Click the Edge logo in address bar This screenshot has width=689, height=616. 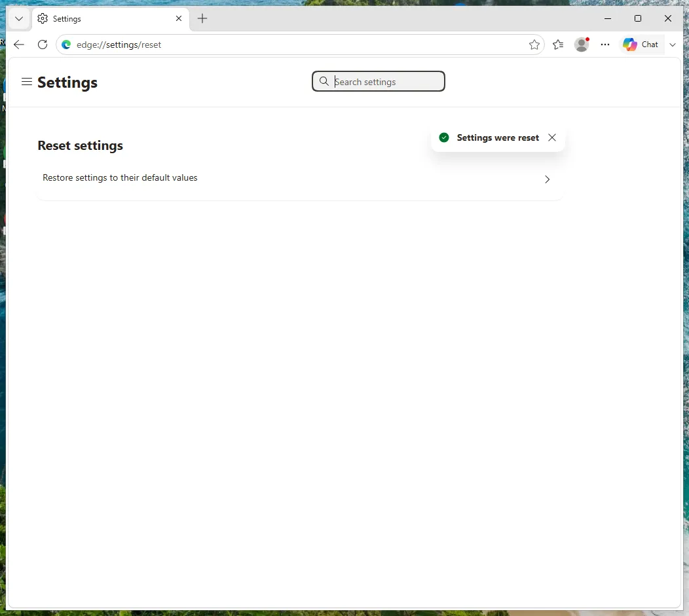[x=66, y=45]
